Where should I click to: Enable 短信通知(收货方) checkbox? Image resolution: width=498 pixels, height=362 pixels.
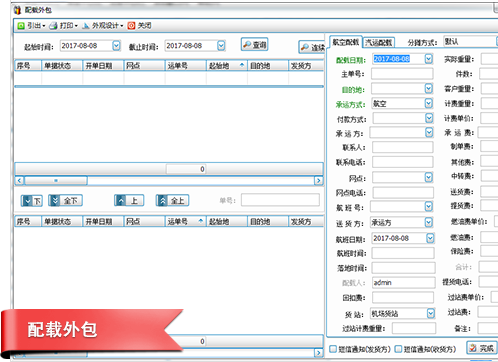398,349
